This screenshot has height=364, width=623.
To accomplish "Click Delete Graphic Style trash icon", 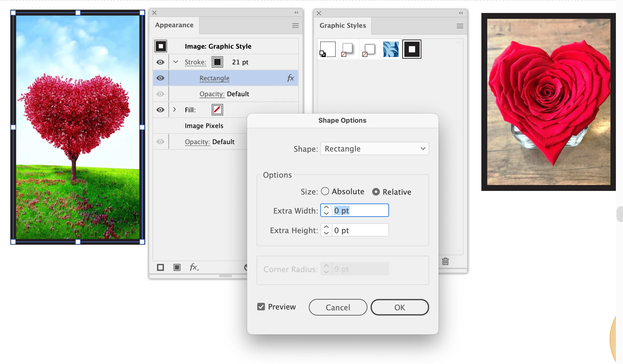I will click(x=445, y=261).
